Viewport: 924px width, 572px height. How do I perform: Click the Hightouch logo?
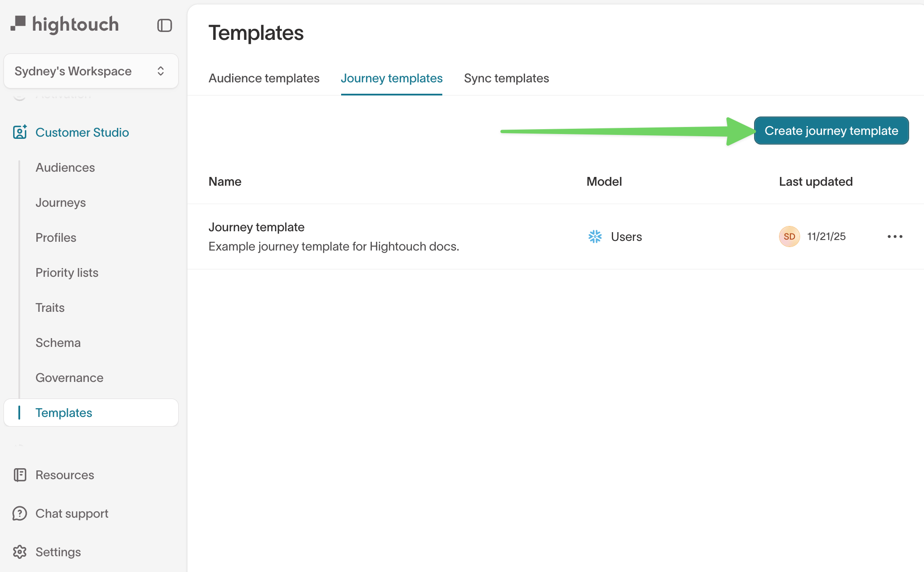[x=65, y=25]
